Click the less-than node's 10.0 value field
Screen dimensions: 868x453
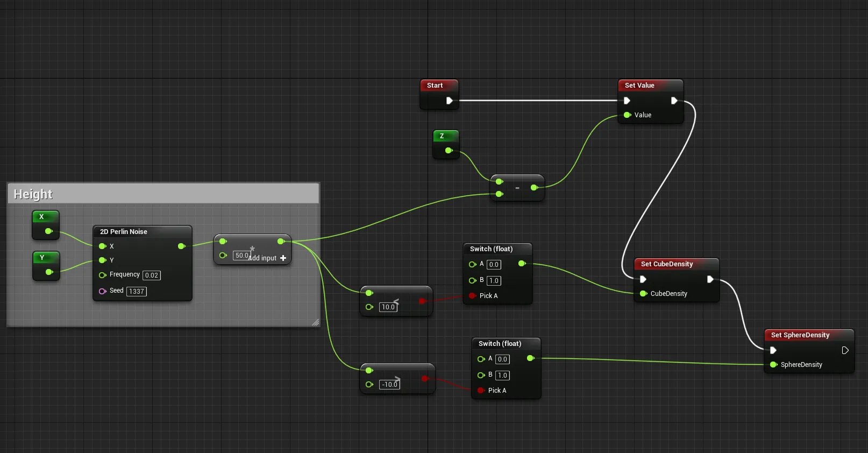coord(388,307)
